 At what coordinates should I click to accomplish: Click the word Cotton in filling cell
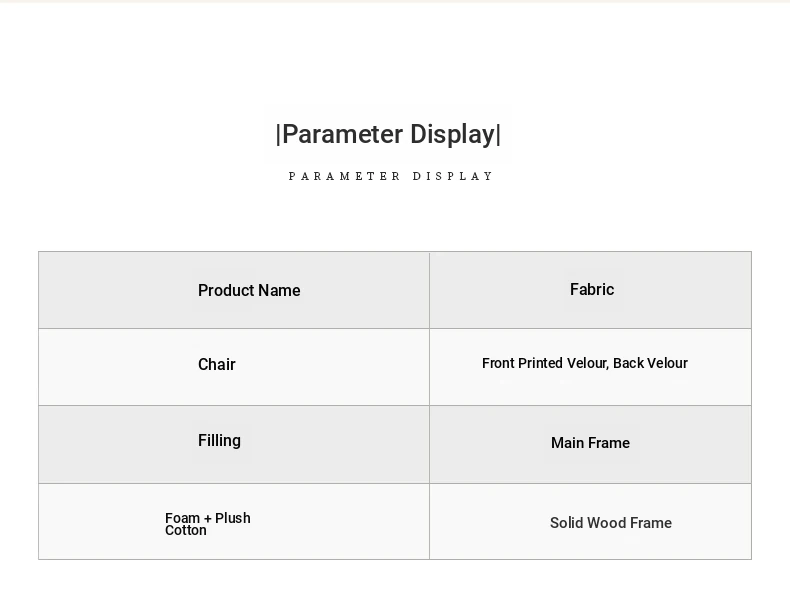tap(186, 531)
